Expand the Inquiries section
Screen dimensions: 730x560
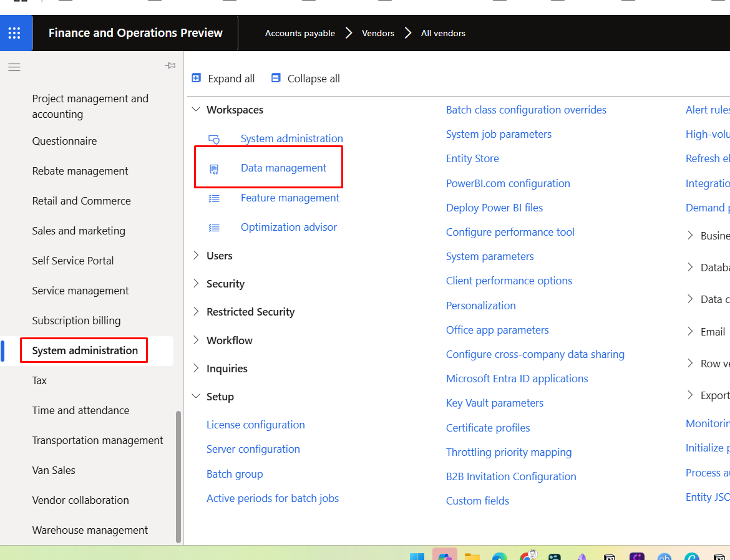coord(196,368)
